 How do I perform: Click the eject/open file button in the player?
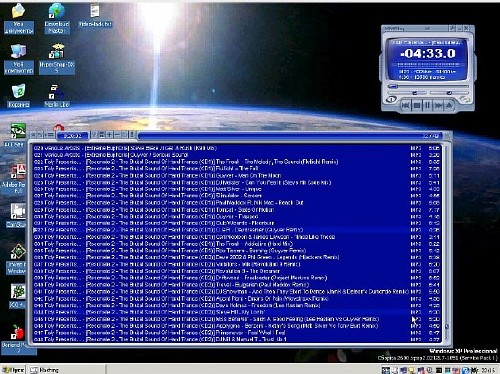click(449, 106)
